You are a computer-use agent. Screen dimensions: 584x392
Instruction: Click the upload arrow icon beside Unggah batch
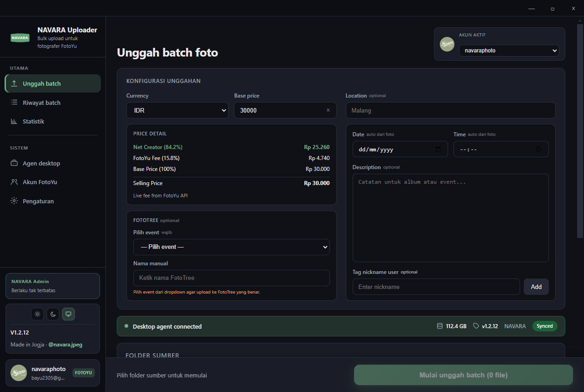pos(14,83)
